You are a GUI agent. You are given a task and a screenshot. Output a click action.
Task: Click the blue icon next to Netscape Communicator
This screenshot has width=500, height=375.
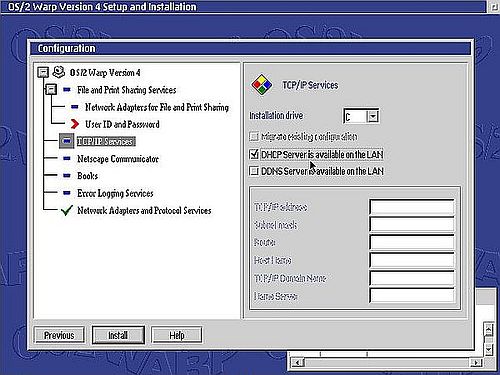click(67, 158)
